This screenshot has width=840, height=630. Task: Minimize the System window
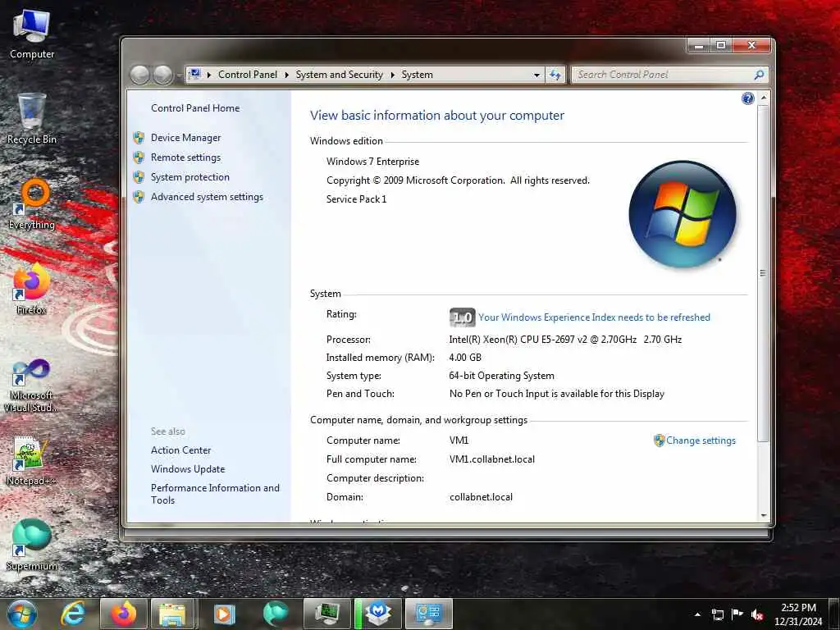pyautogui.click(x=699, y=46)
